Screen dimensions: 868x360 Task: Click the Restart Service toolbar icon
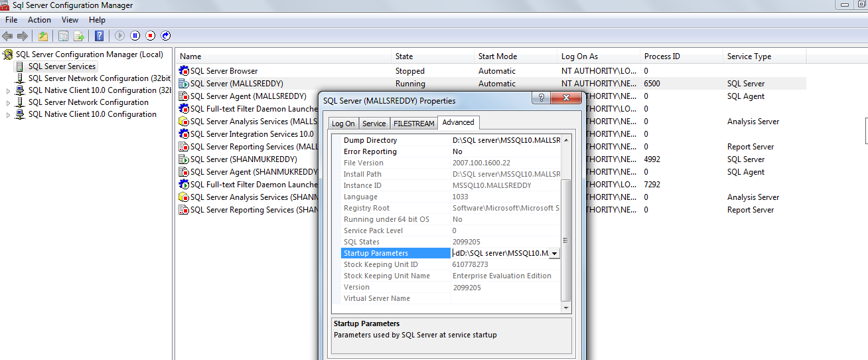point(166,36)
